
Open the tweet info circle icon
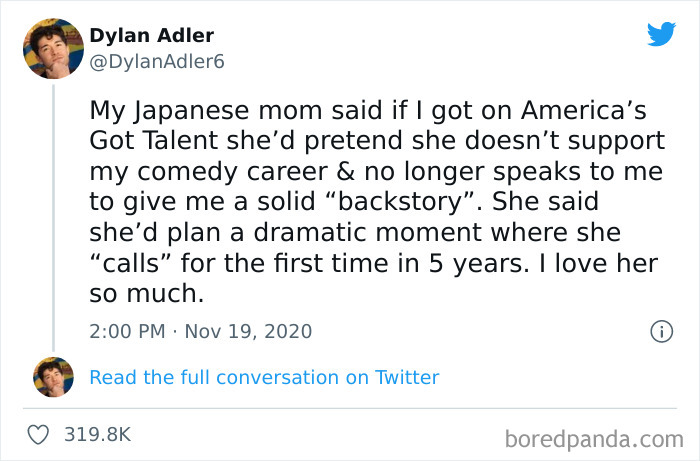(x=660, y=331)
